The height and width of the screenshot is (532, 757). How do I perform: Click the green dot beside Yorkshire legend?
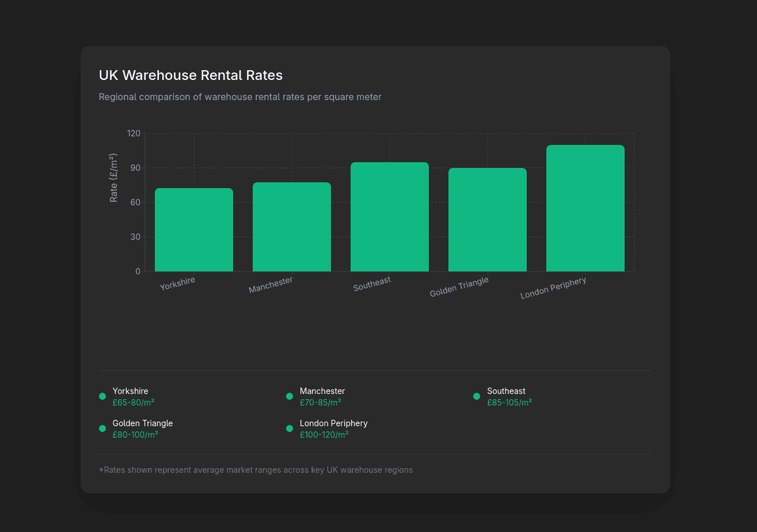click(x=102, y=396)
